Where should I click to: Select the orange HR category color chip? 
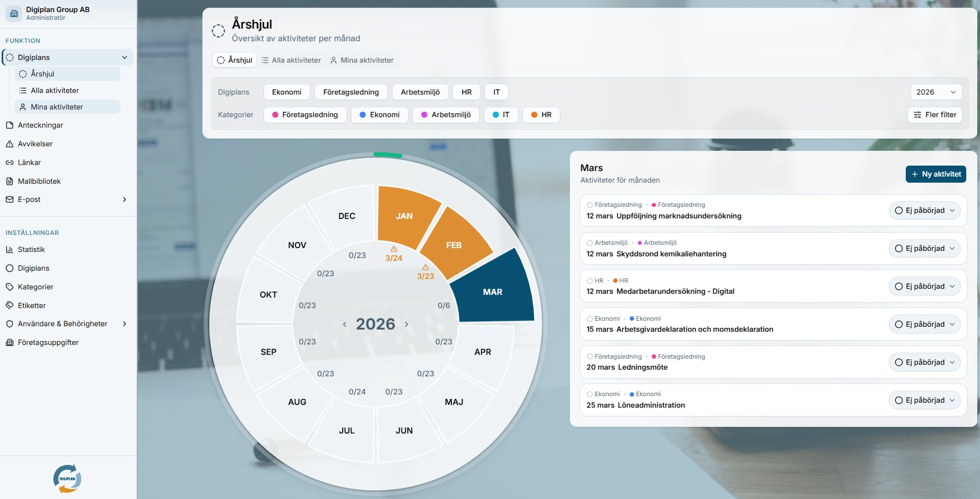541,115
